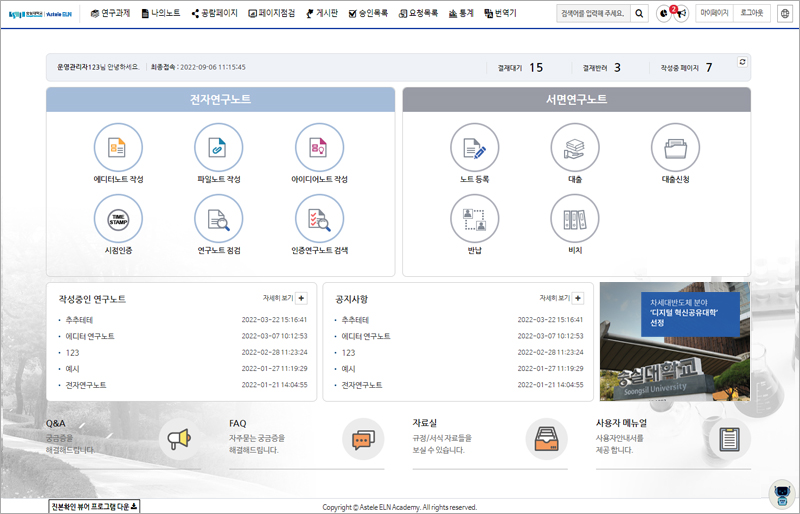Click the 대출신청 folder icon
The image size is (800, 514).
pos(675,148)
